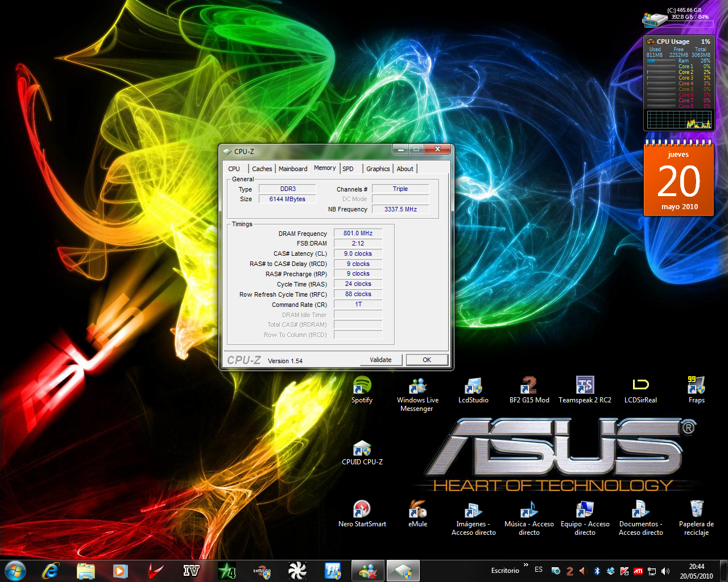This screenshot has width=728, height=582.
Task: Open the speaker volume tray icon
Action: pyautogui.click(x=665, y=571)
